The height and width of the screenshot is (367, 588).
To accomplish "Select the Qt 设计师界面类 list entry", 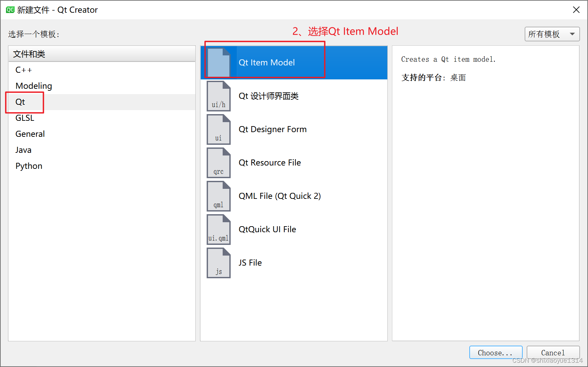I will pos(268,96).
